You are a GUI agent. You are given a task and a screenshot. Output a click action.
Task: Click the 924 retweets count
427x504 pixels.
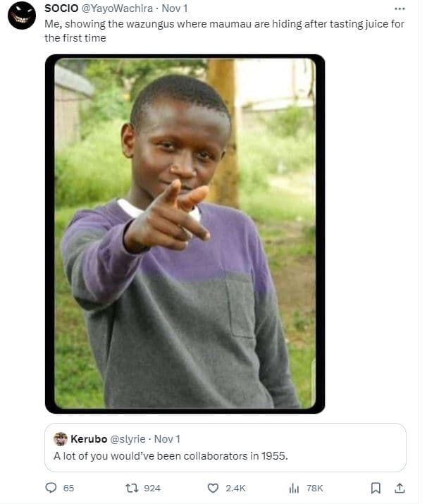point(152,488)
